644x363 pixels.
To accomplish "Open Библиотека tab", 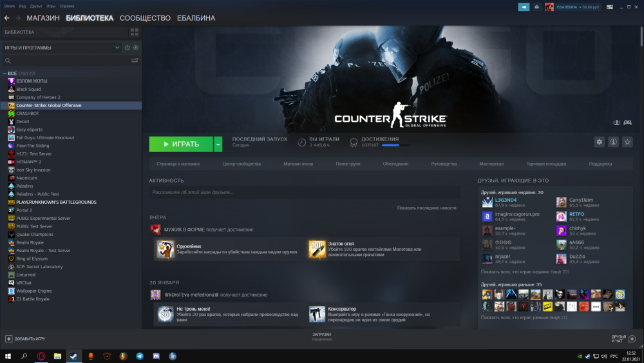I will point(90,18).
